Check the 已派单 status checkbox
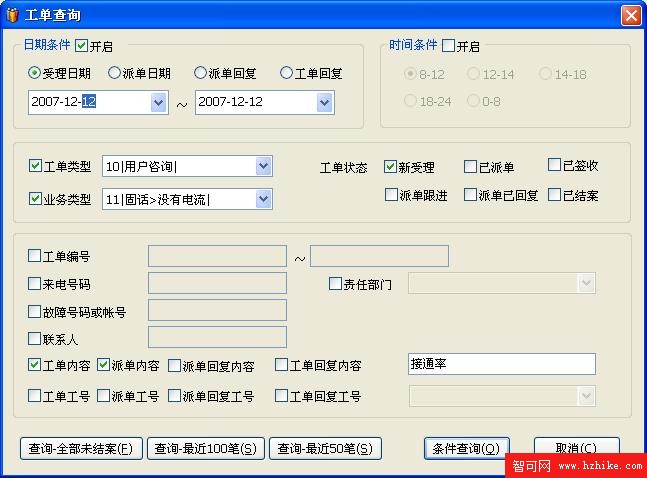This screenshot has height=478, width=647. 470,166
